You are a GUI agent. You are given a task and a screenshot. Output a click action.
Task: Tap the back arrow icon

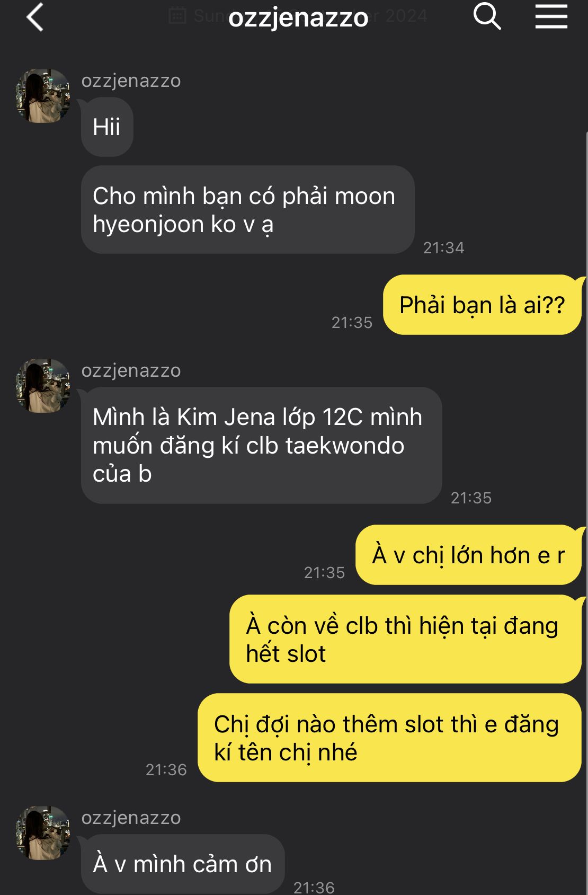point(35,17)
